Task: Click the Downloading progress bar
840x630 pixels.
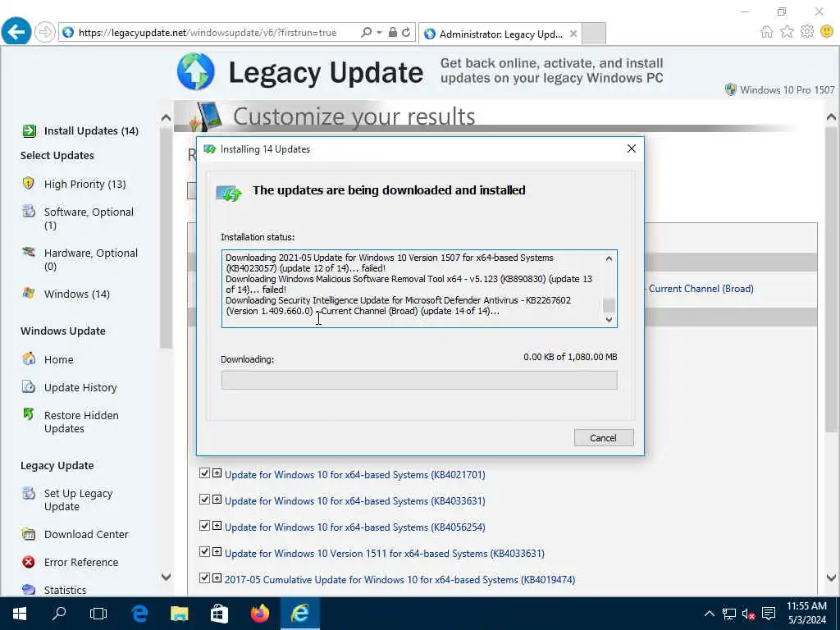Action: (419, 381)
